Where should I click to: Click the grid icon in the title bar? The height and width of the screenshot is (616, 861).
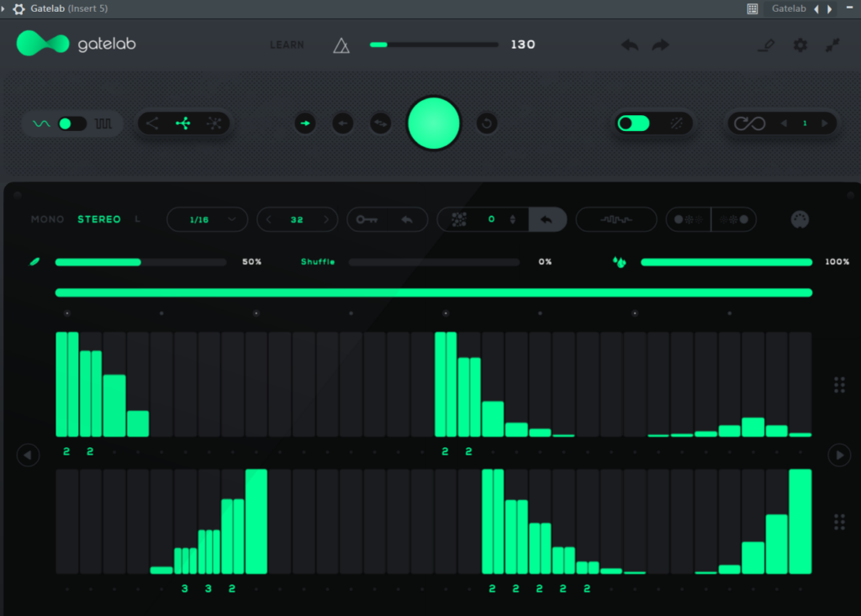(x=753, y=8)
